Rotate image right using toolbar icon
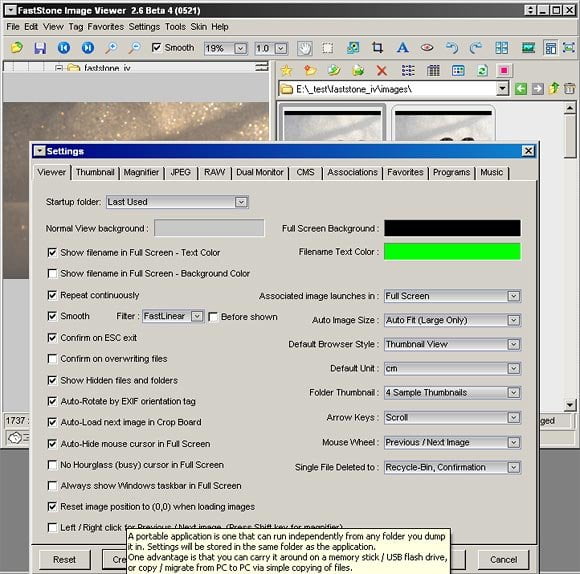 (x=476, y=48)
